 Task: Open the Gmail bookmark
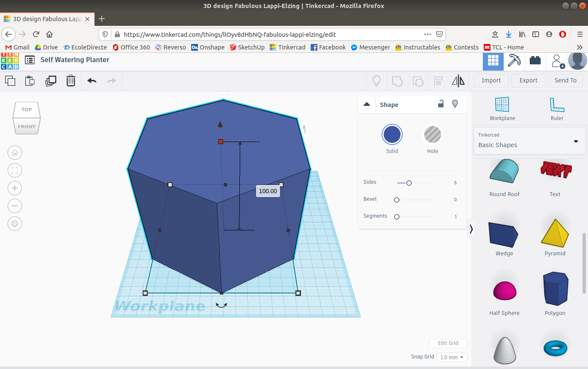pos(18,47)
